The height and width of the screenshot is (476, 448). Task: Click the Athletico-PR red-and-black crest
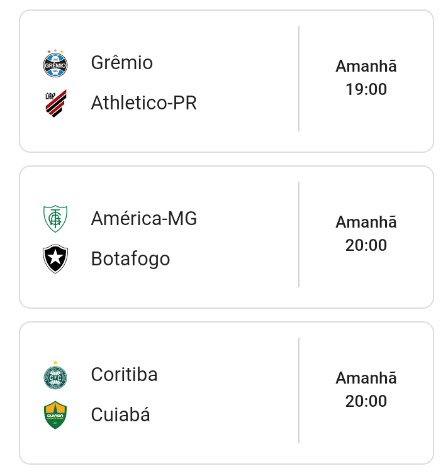55,103
